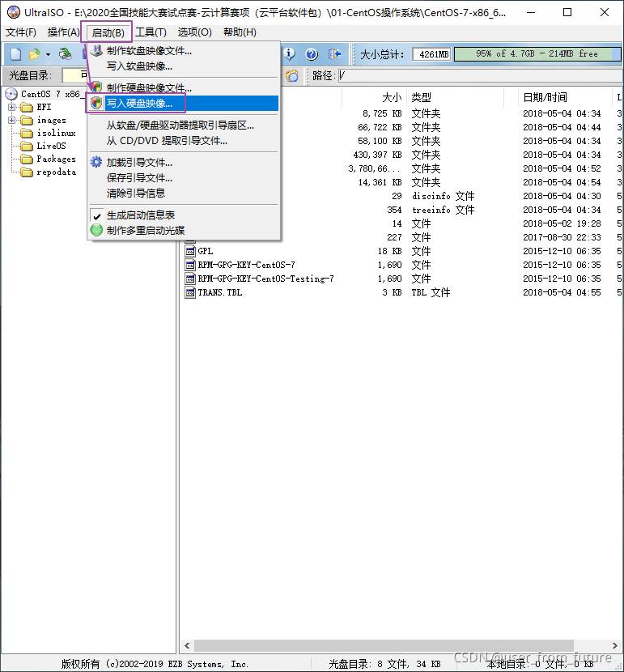Open the dropdown arrow beside the open icon
Viewport: 624px width, 672px height.
48,54
